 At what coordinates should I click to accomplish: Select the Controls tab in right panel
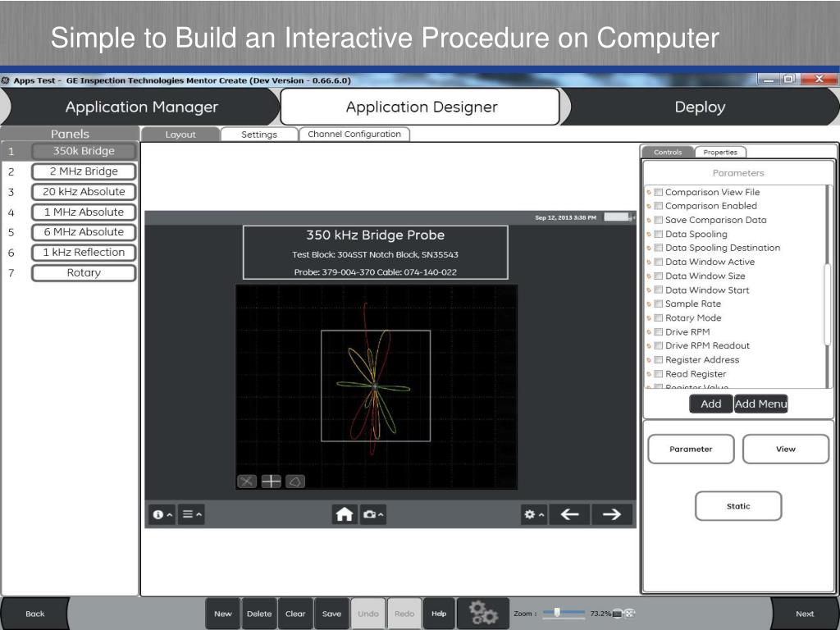(x=668, y=152)
